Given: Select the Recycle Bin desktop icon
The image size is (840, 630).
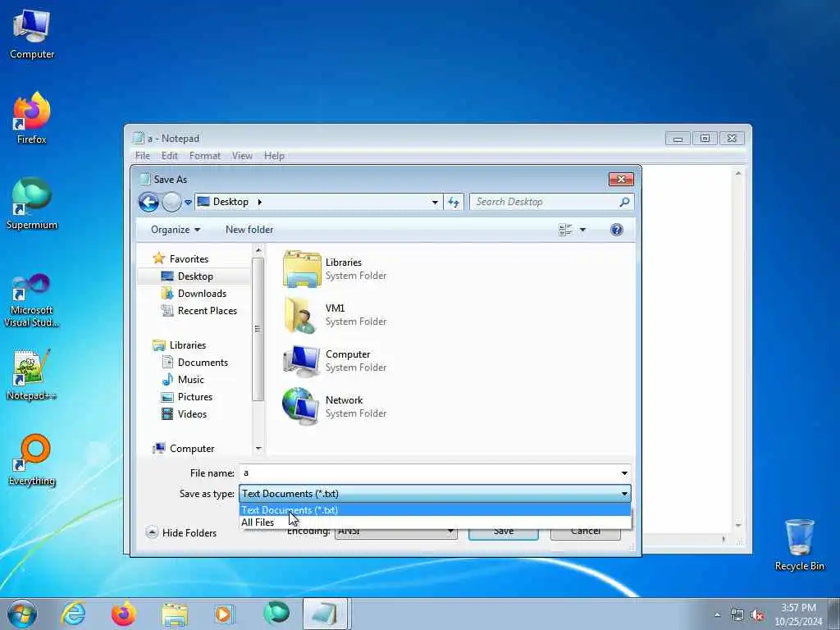Looking at the screenshot, I should (x=799, y=545).
